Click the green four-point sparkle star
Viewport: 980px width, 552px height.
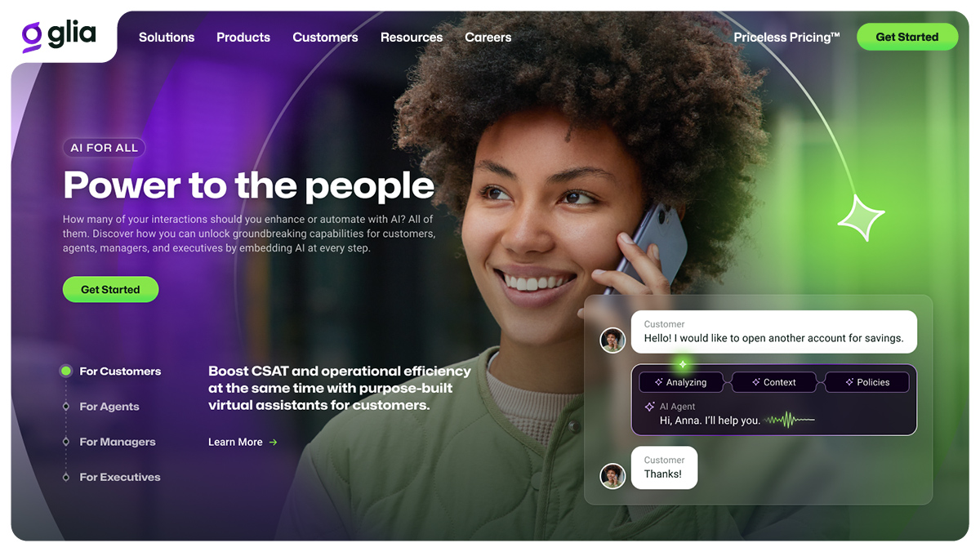pyautogui.click(x=861, y=218)
